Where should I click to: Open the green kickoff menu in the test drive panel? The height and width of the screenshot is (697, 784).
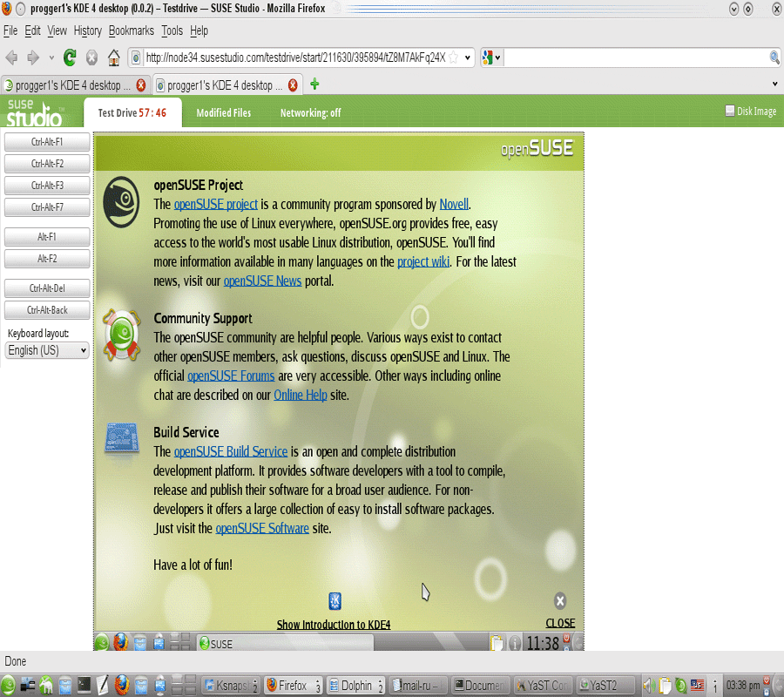[102, 642]
